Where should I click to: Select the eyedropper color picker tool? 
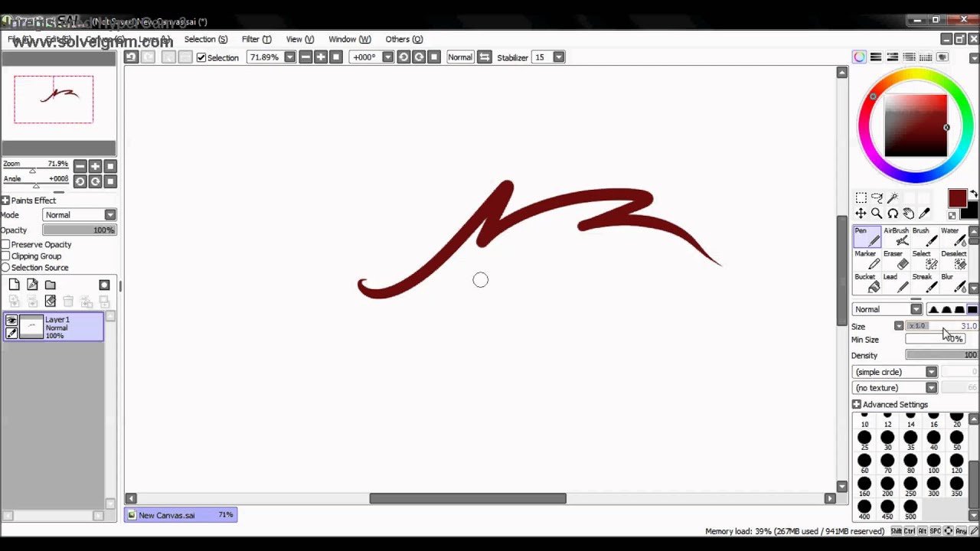pyautogui.click(x=924, y=214)
